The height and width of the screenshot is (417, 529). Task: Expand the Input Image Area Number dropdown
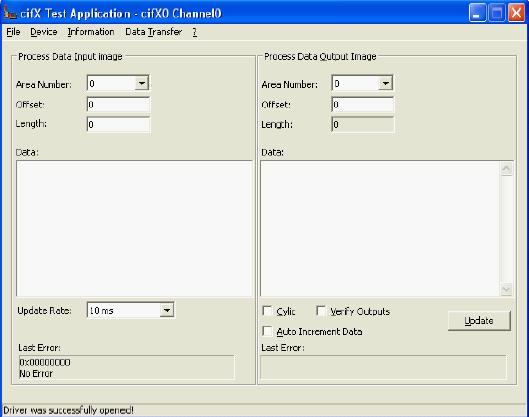(142, 83)
